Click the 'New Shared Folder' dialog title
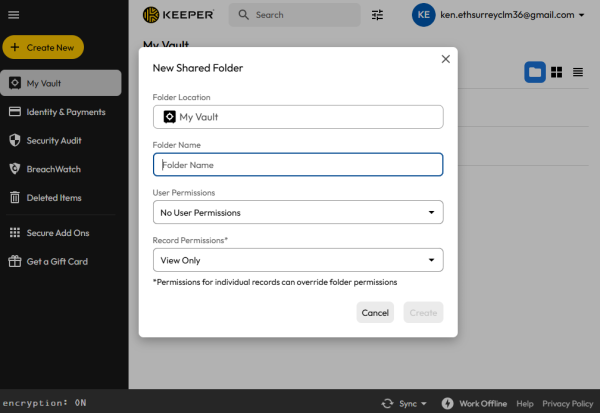 (x=198, y=68)
